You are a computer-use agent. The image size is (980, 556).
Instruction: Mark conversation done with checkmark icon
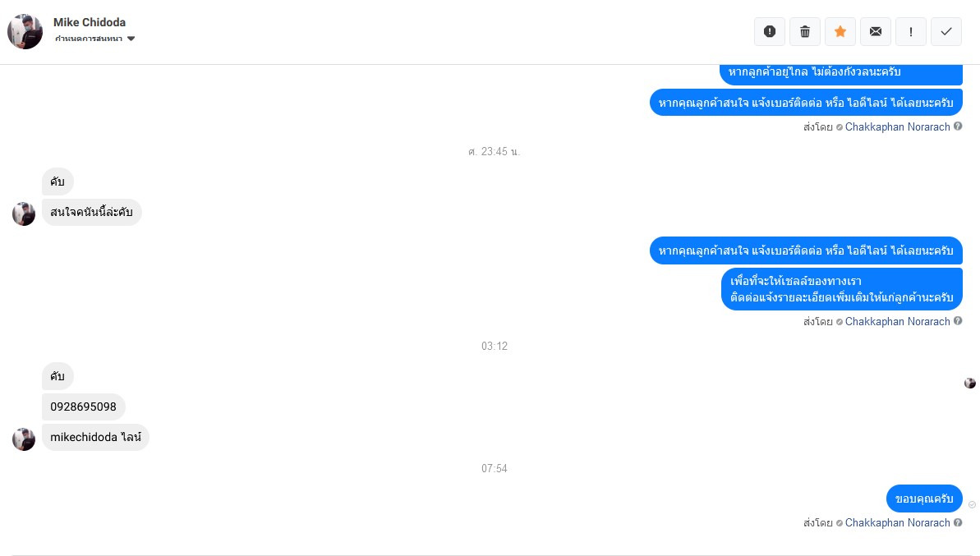pos(946,31)
